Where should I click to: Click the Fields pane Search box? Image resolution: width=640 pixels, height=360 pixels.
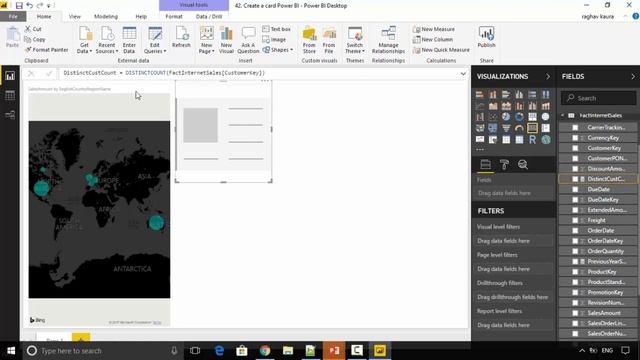pyautogui.click(x=598, y=98)
